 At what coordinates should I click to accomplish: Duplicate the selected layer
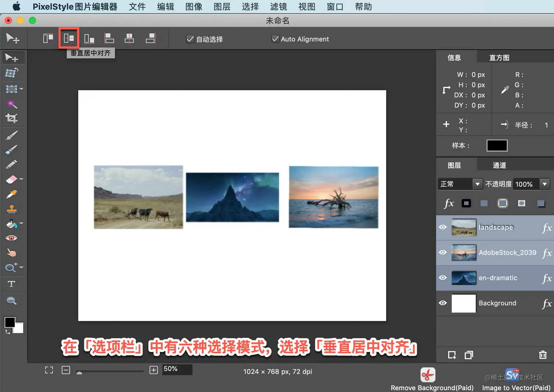[x=469, y=355]
